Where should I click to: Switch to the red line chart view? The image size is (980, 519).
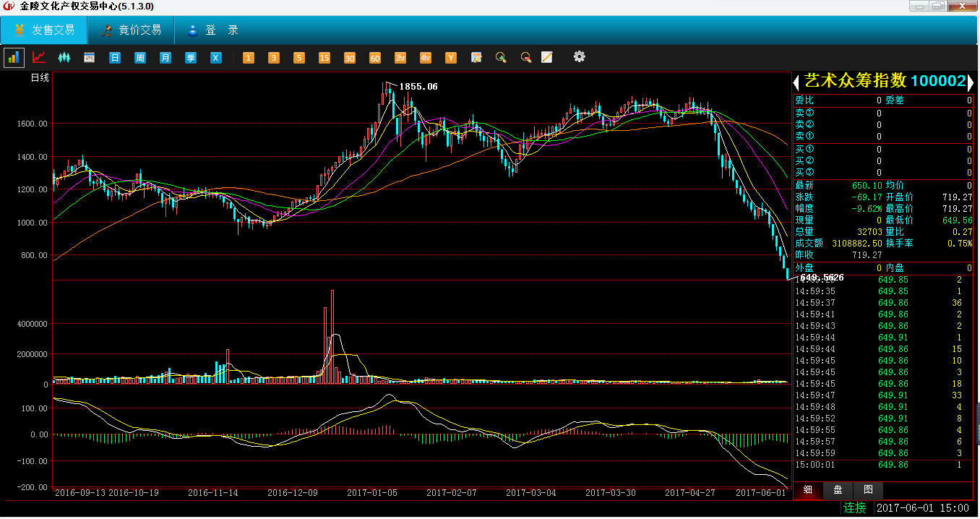pos(39,57)
